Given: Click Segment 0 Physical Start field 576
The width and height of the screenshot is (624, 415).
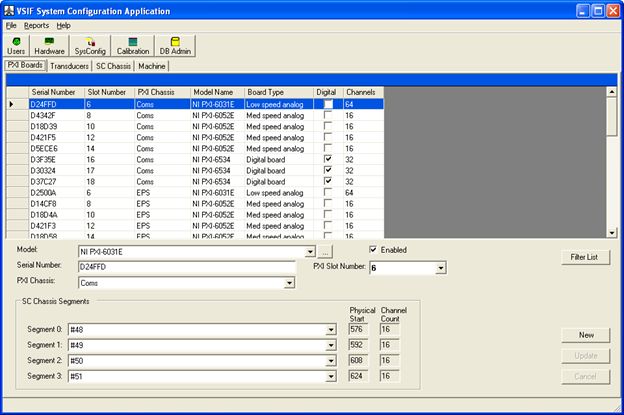Looking at the screenshot, I should pos(358,329).
